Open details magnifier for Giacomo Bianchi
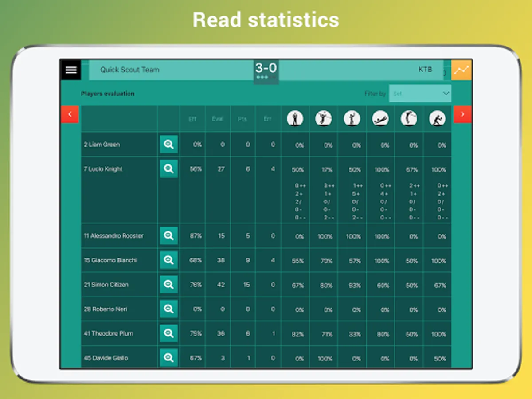 point(168,260)
